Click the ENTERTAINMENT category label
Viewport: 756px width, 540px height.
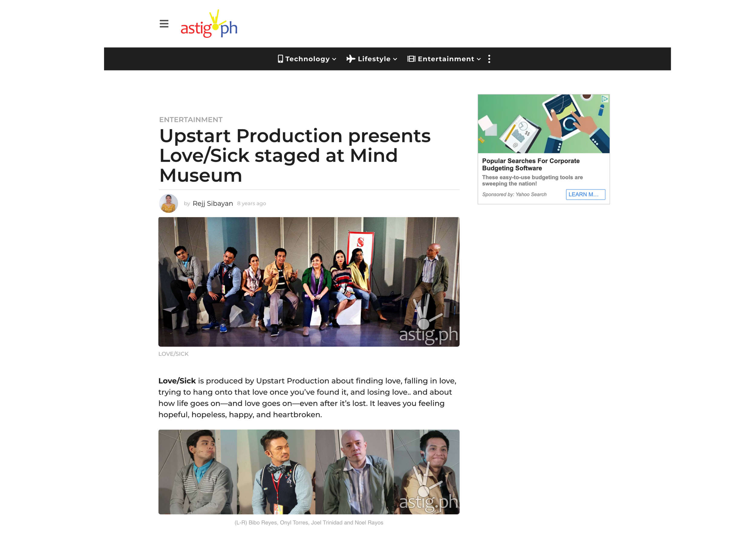[191, 119]
